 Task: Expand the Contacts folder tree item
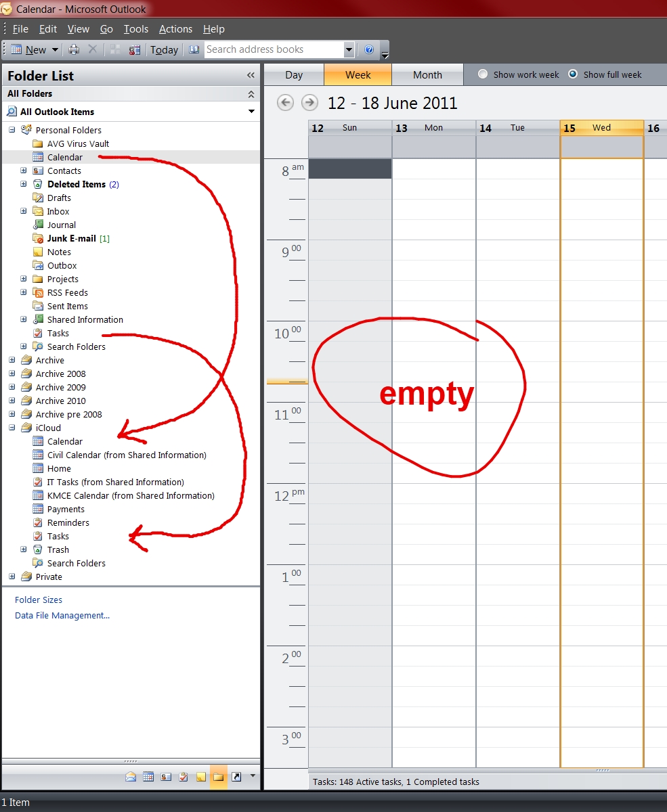point(24,171)
